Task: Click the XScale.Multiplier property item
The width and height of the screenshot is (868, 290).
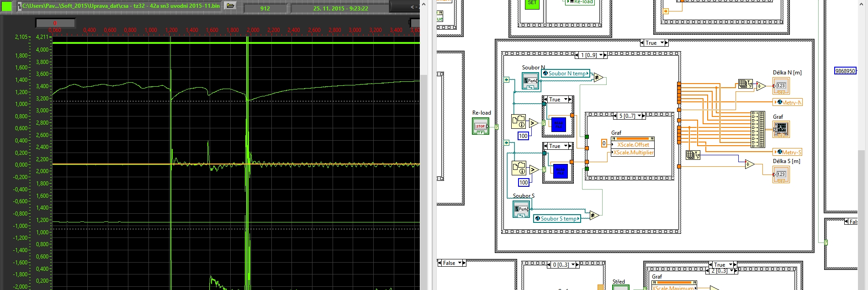Action: pos(633,153)
